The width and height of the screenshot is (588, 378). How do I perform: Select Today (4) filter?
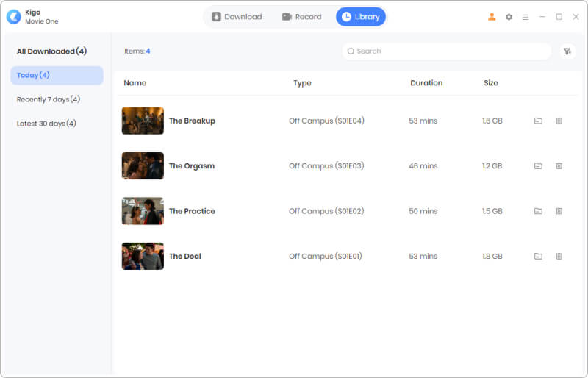[57, 75]
